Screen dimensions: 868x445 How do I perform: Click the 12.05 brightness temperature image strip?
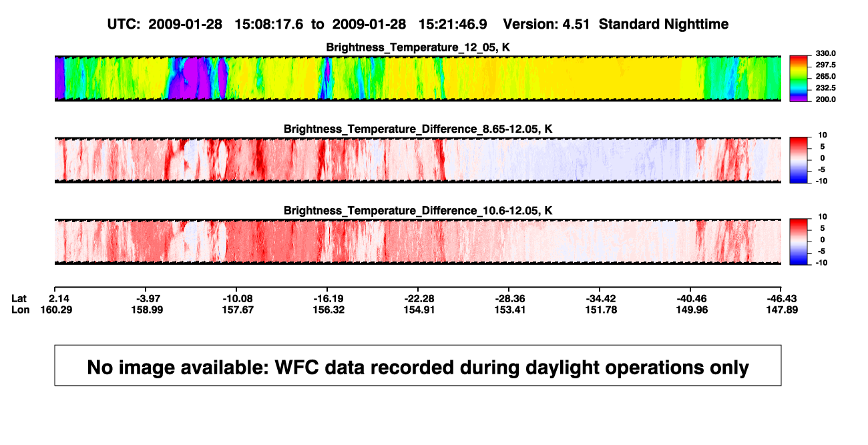coord(417,78)
